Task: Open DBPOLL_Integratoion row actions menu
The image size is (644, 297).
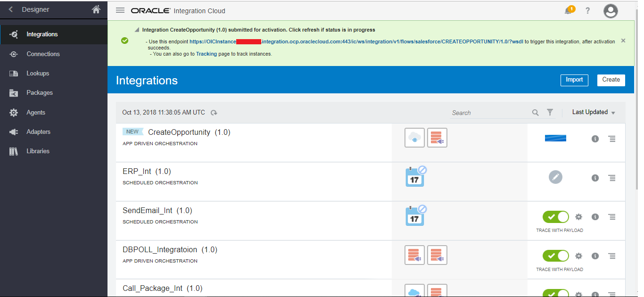Action: [612, 256]
